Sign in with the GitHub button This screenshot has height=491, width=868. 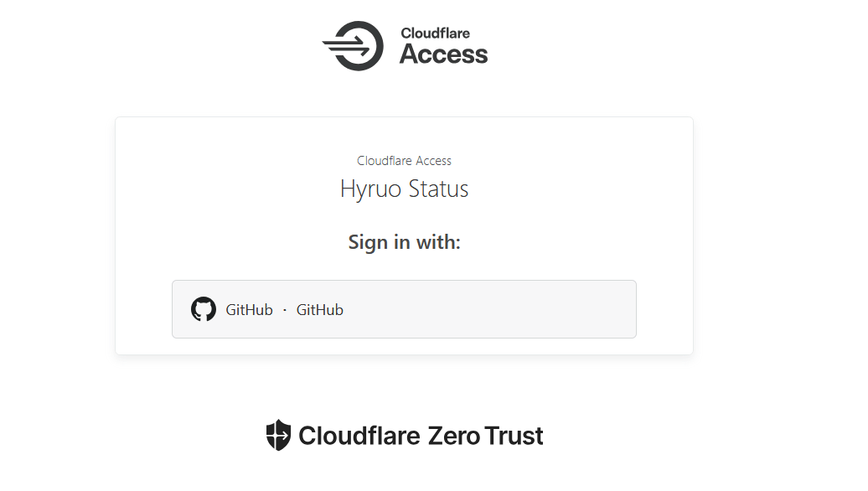[x=404, y=309]
